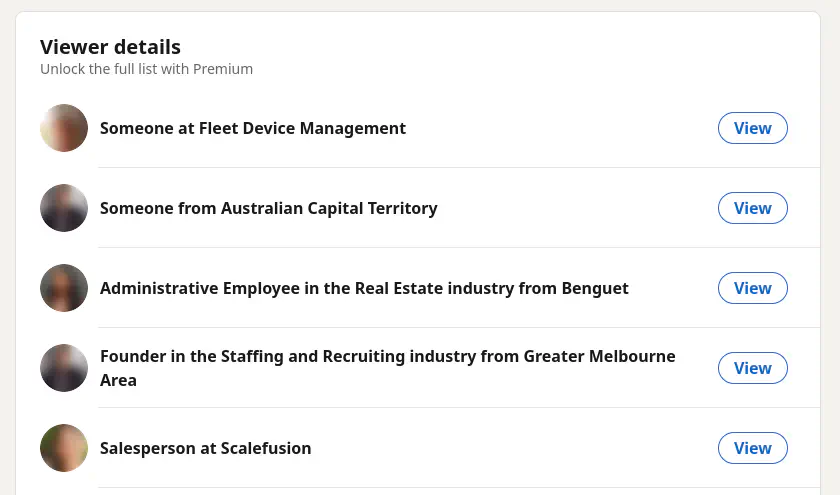The image size is (840, 495).
Task: Click the Australian Capital Territory viewer avatar
Action: coord(64,208)
